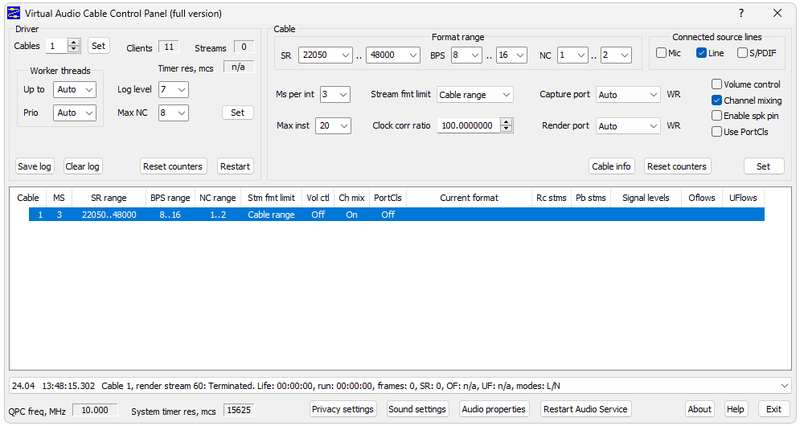Click the BPS range column header
The width and height of the screenshot is (800, 426).
point(170,198)
